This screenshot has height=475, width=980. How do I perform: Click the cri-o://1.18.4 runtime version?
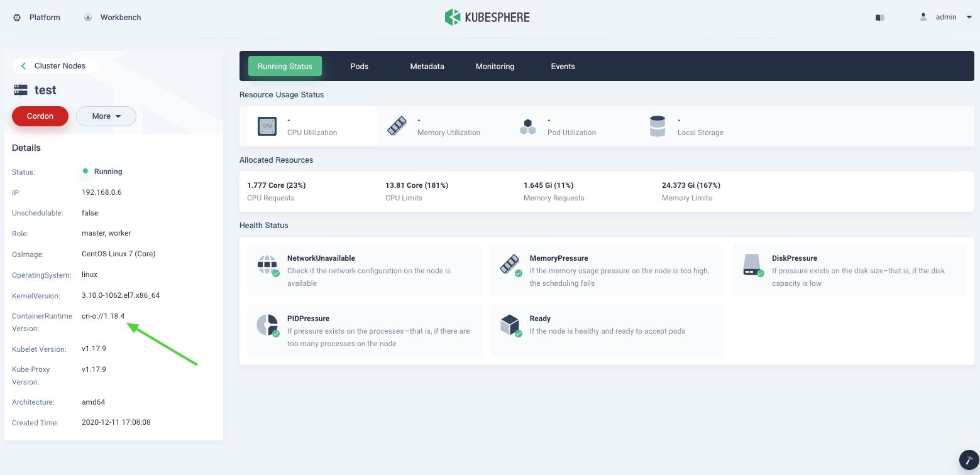103,316
